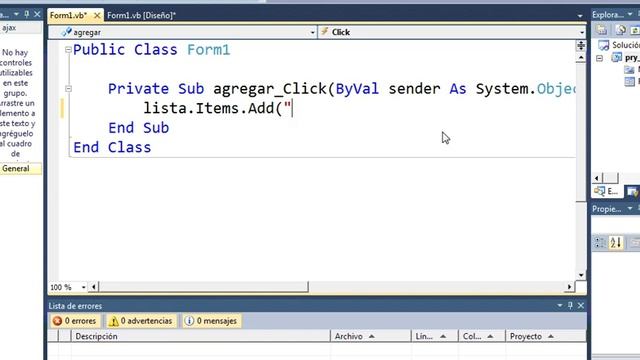This screenshot has width=640, height=360.
Task: Close the Lista de errores panel
Action: pyautogui.click(x=581, y=306)
